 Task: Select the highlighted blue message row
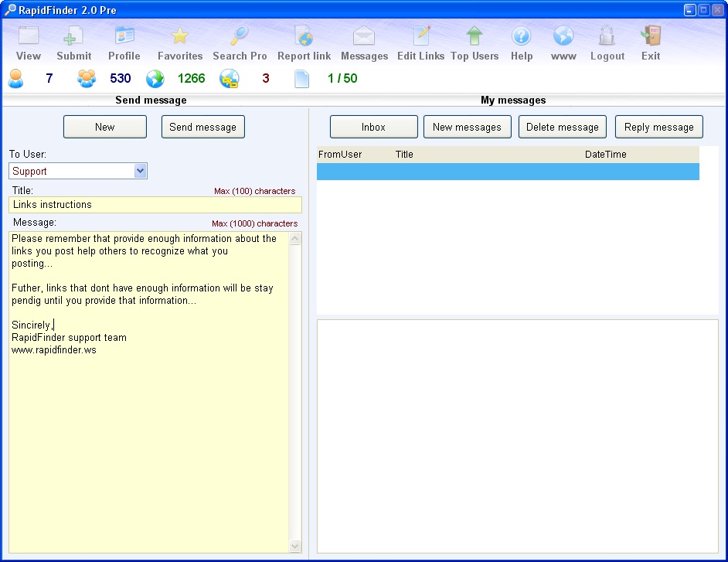click(508, 172)
